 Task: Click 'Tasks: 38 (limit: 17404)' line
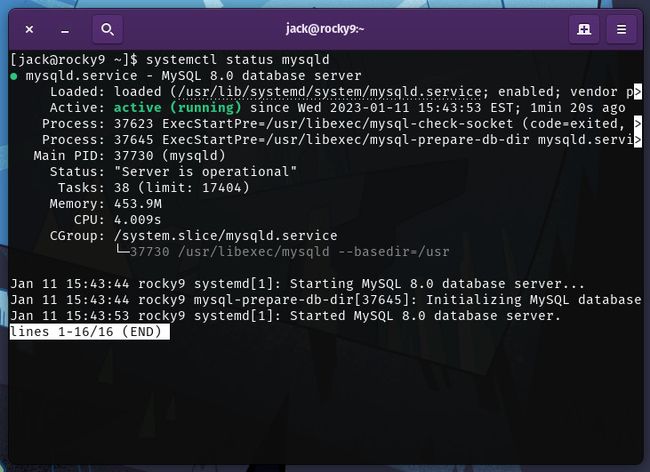(153, 188)
